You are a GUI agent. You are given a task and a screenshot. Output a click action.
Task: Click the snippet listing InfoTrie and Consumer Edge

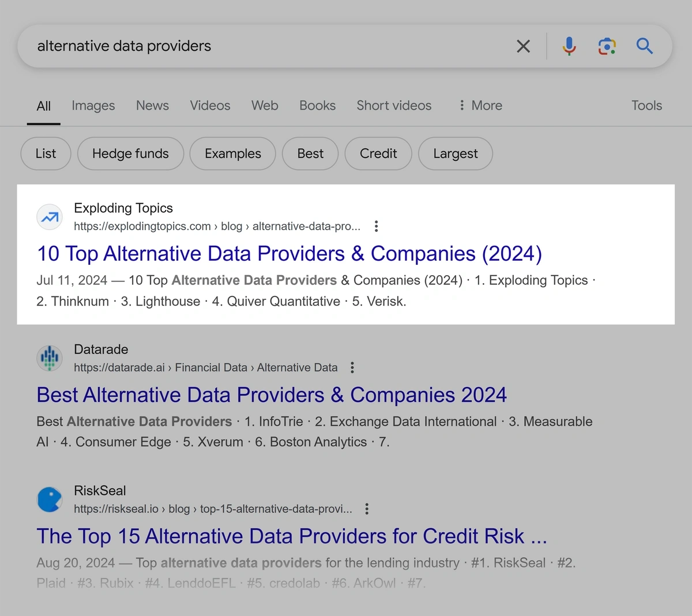tap(314, 432)
